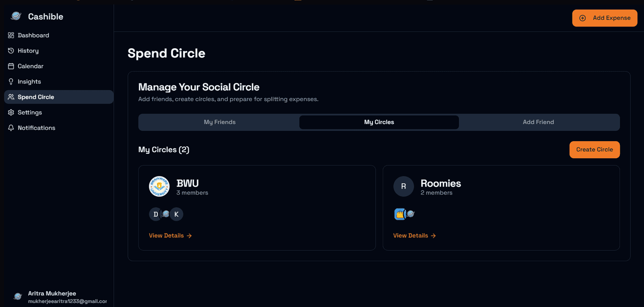Select the Roomies circle R avatar
644x307 pixels.
click(404, 186)
